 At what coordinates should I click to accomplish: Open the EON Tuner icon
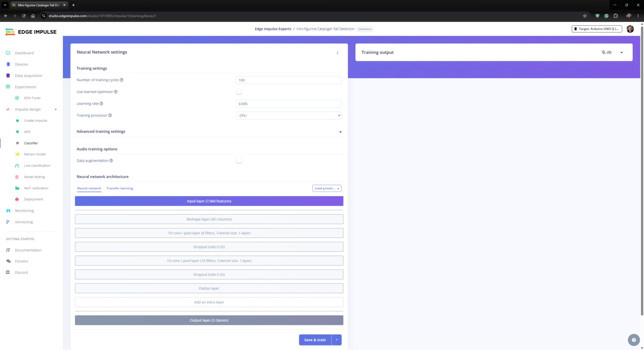coord(17,98)
